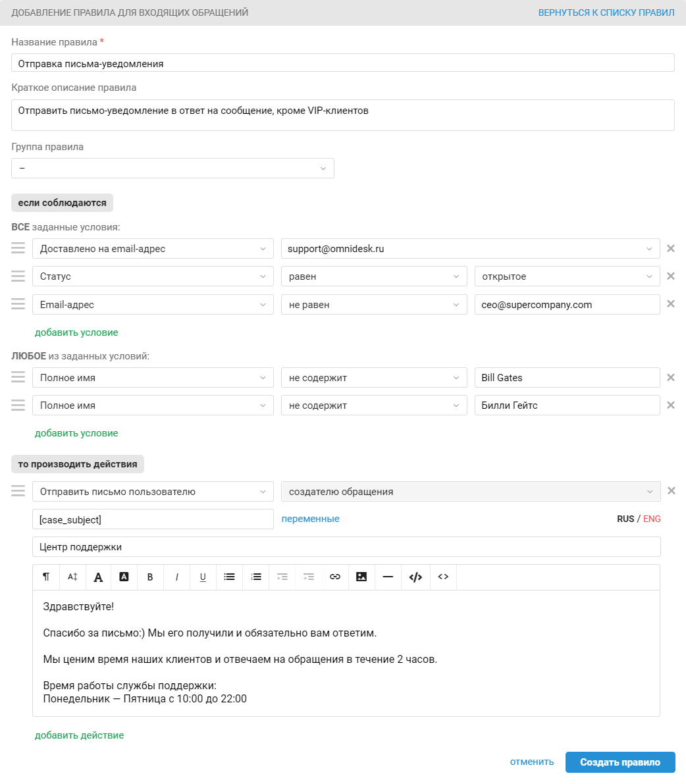The width and height of the screenshot is (686, 784).
Task: Insert an image via toolbar
Action: pos(361,577)
